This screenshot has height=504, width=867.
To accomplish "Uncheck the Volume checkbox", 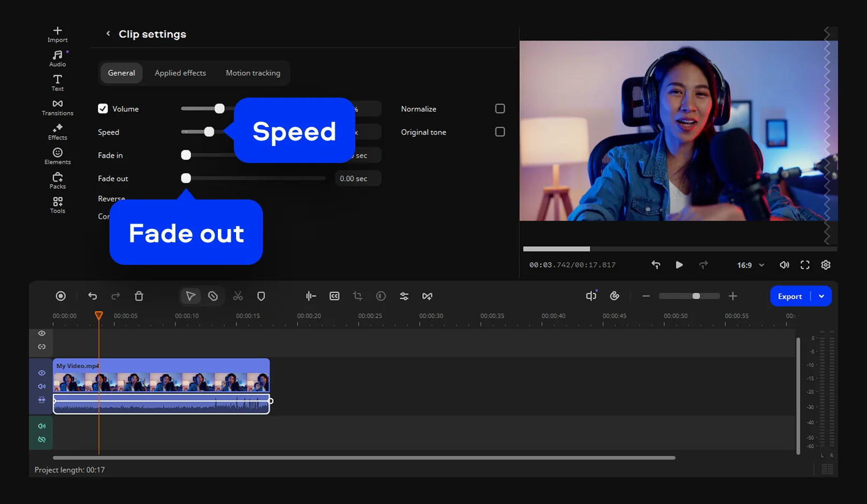I will pyautogui.click(x=103, y=109).
